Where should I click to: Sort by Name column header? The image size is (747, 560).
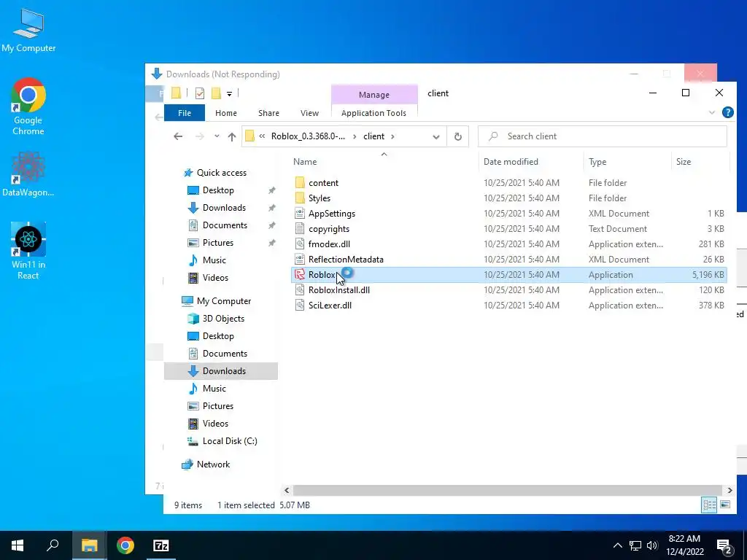[x=384, y=161]
